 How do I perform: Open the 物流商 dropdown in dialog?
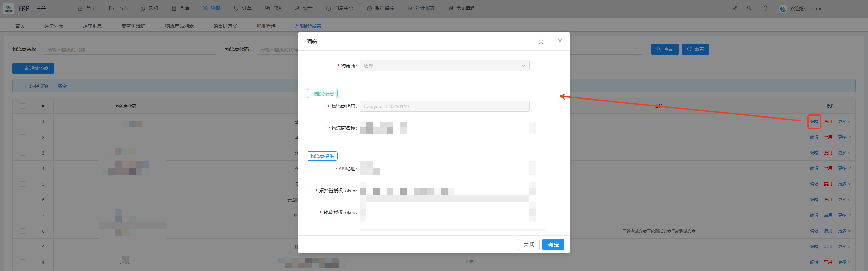pyautogui.click(x=444, y=66)
